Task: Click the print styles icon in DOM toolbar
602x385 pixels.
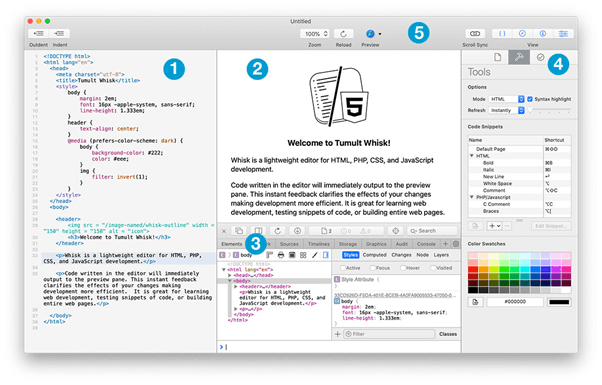Action: 281,255
